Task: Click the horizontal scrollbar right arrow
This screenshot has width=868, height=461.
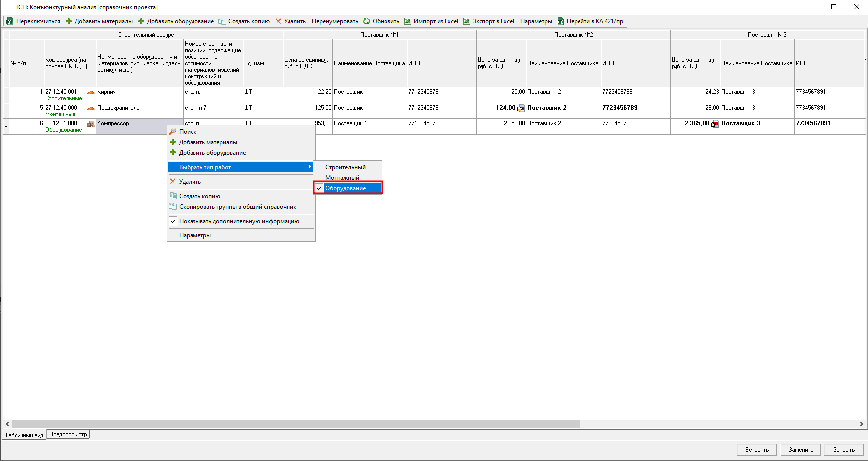Action: (x=861, y=424)
